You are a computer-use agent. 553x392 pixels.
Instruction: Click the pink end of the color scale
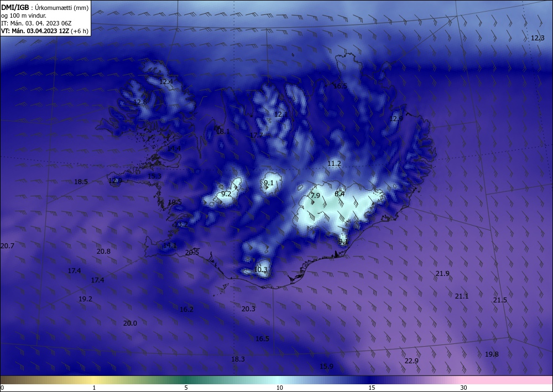(508, 380)
